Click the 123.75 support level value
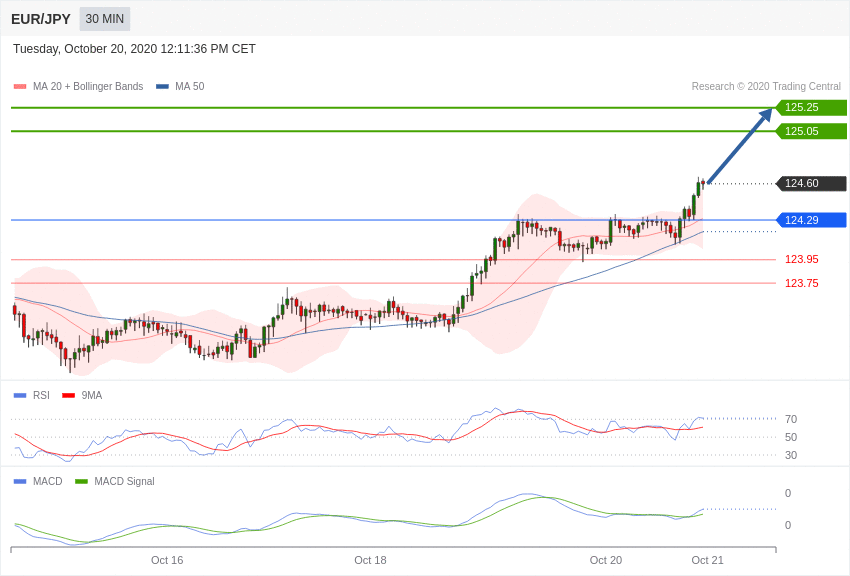The image size is (850, 576). coord(802,283)
